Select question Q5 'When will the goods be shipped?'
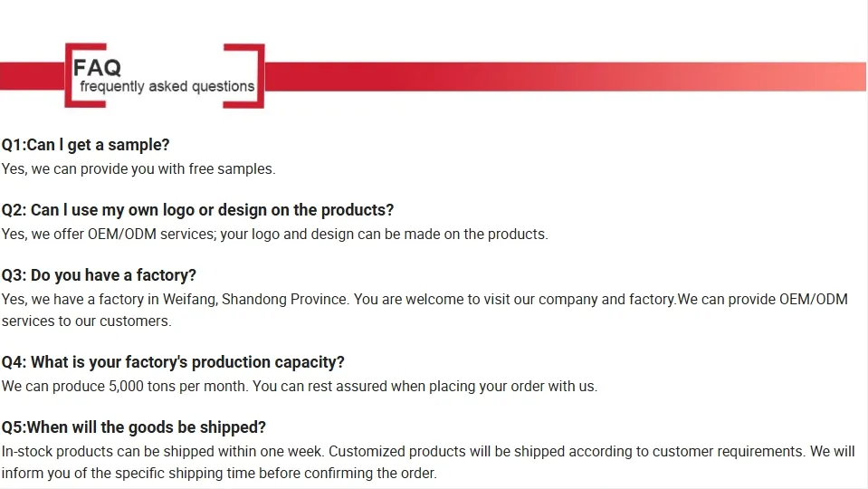Viewport: 868px width, 489px height. point(134,427)
